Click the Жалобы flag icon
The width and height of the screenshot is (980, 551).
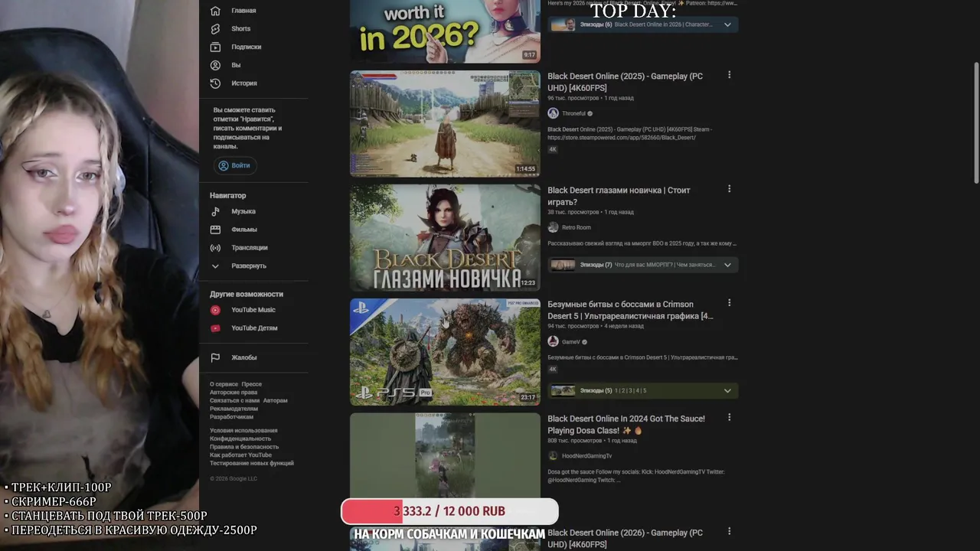[x=215, y=357]
